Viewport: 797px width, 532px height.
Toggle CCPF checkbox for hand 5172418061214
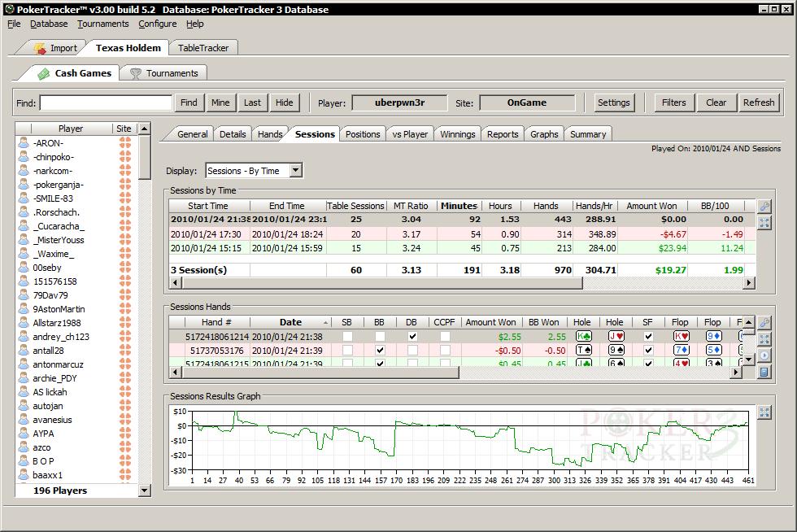point(445,336)
